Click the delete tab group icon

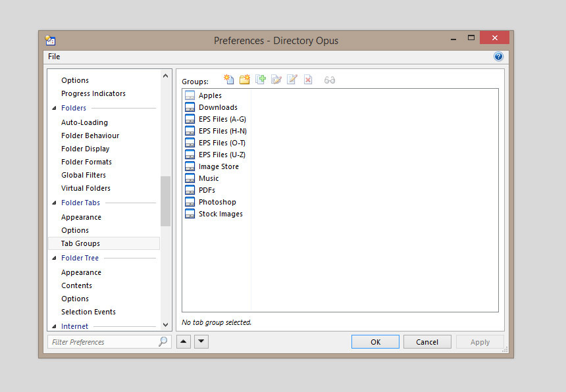click(x=308, y=80)
